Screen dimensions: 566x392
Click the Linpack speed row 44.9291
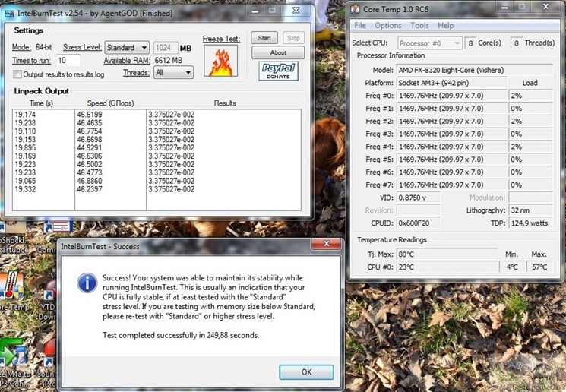coord(89,147)
